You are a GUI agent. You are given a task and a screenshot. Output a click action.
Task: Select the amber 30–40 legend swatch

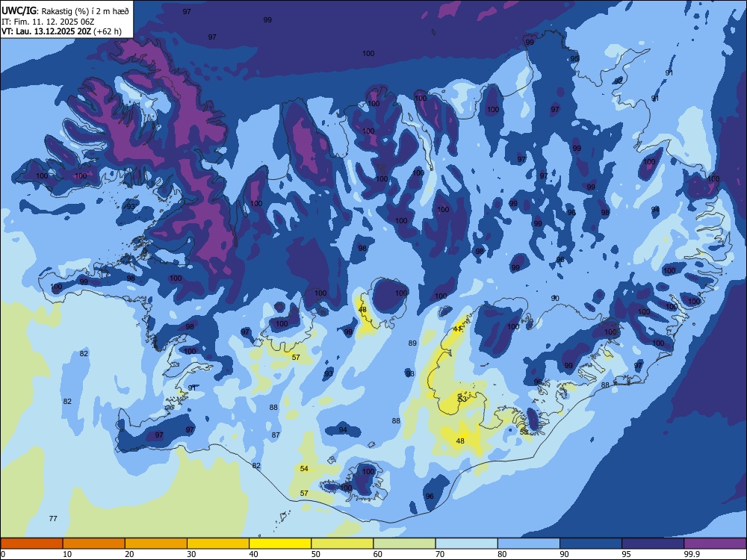(218, 544)
